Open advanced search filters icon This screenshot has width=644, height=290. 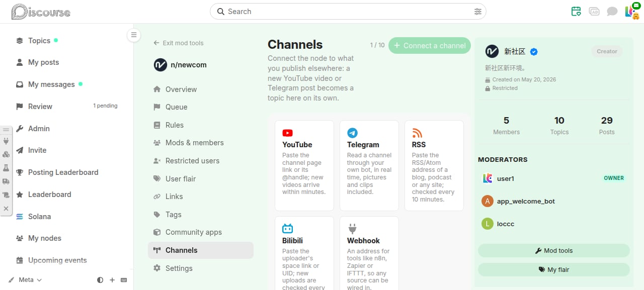tap(477, 12)
